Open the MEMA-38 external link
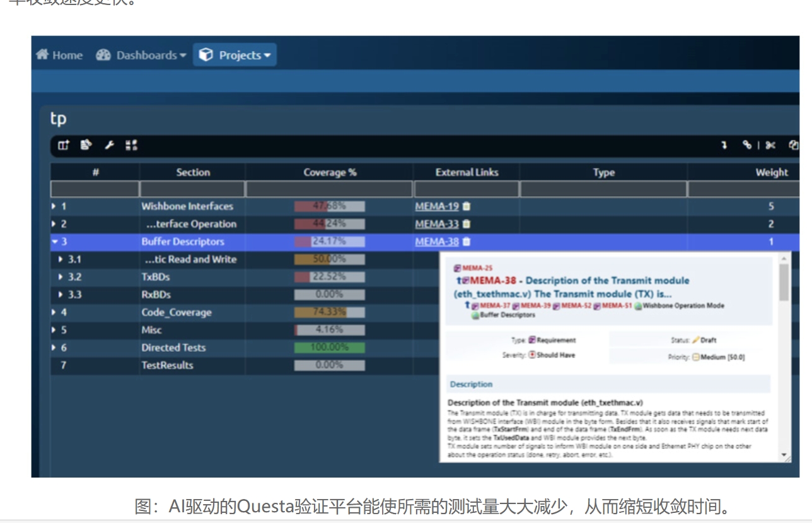 (x=436, y=242)
